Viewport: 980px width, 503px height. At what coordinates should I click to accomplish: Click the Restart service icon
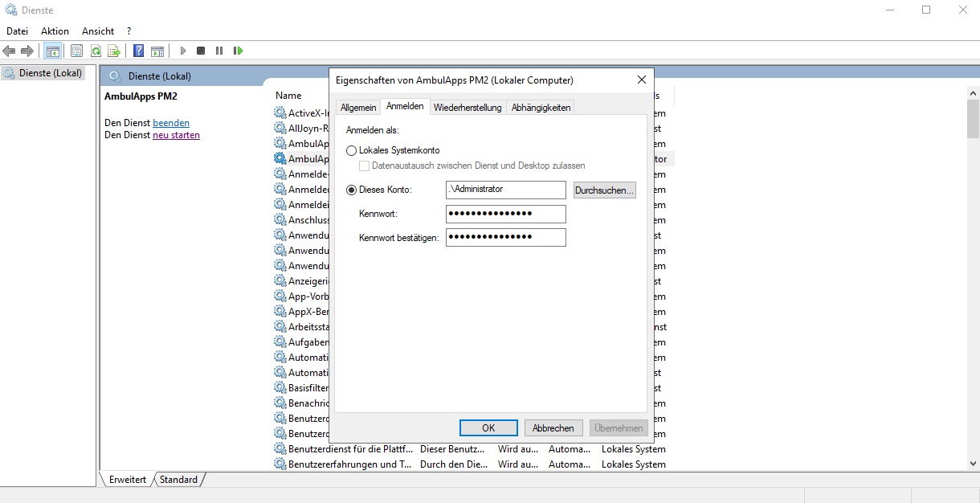pyautogui.click(x=238, y=51)
